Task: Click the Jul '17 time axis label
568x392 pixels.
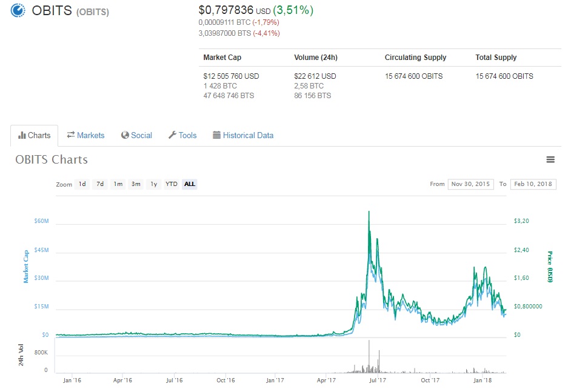Action: pyautogui.click(x=378, y=380)
